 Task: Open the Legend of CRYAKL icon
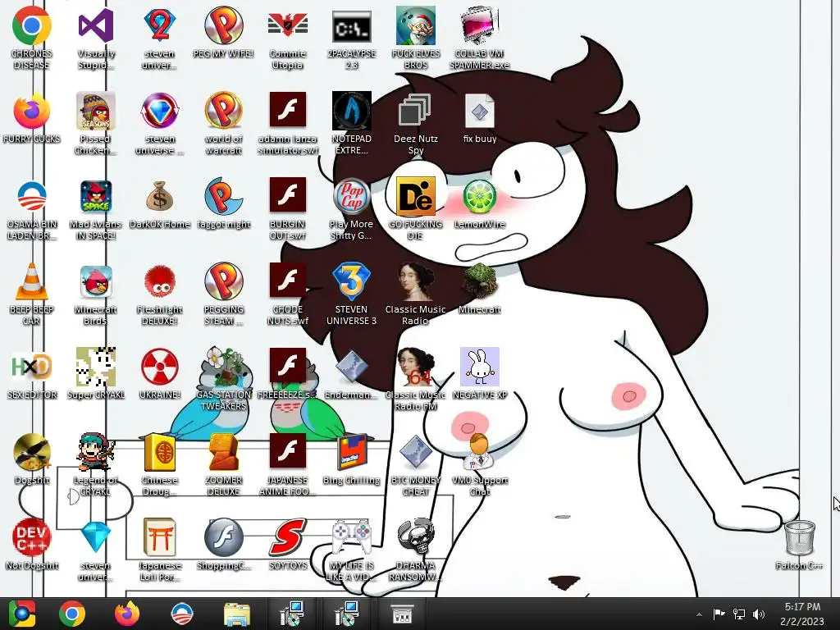95,452
